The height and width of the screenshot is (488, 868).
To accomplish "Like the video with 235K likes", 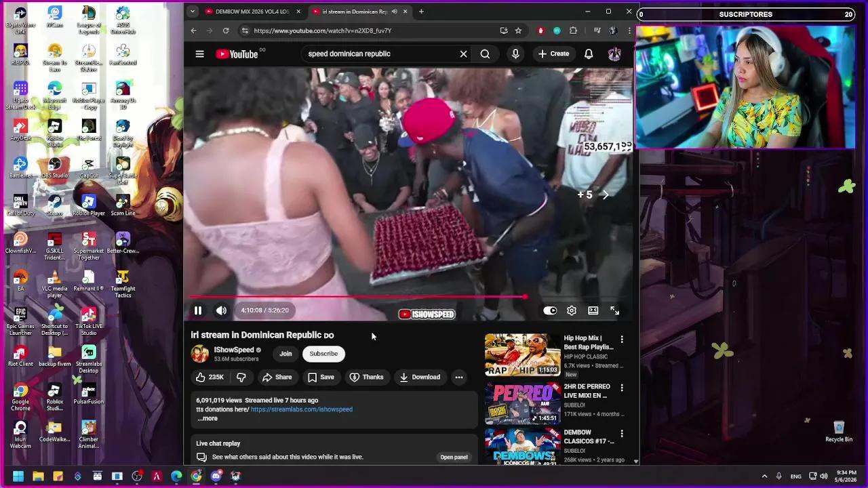I will point(210,377).
